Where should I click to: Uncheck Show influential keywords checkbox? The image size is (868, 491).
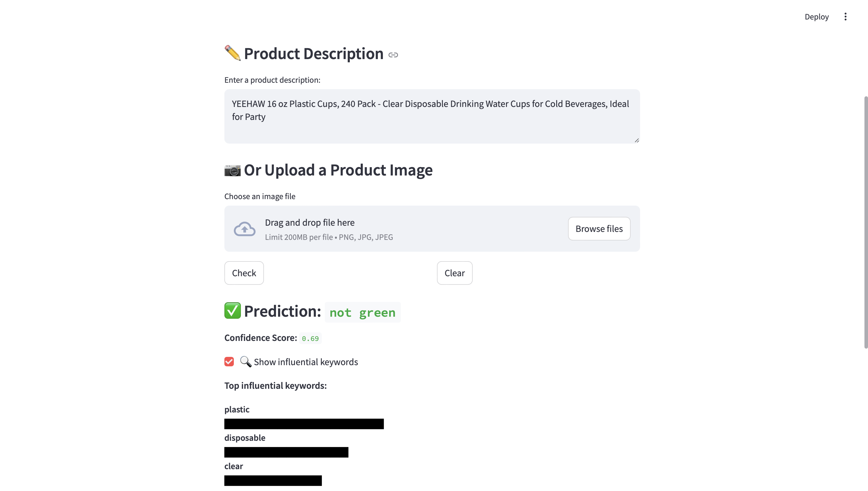coord(229,362)
